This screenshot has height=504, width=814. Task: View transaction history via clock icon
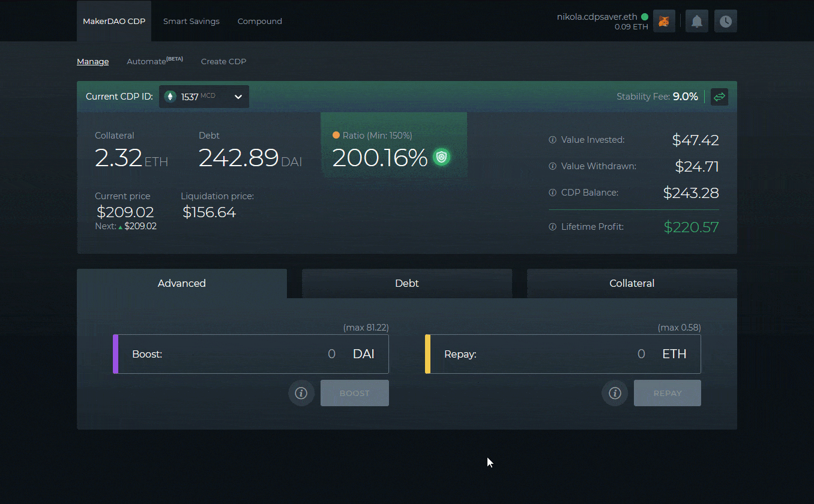[725, 20]
